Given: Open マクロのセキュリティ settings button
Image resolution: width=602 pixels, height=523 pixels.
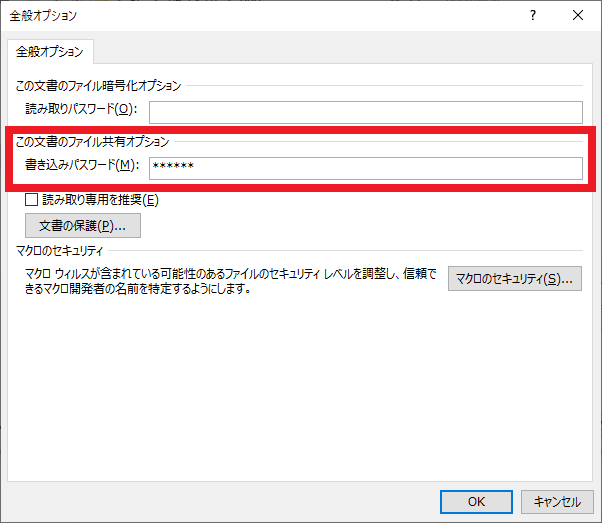Looking at the screenshot, I should click(x=515, y=278).
